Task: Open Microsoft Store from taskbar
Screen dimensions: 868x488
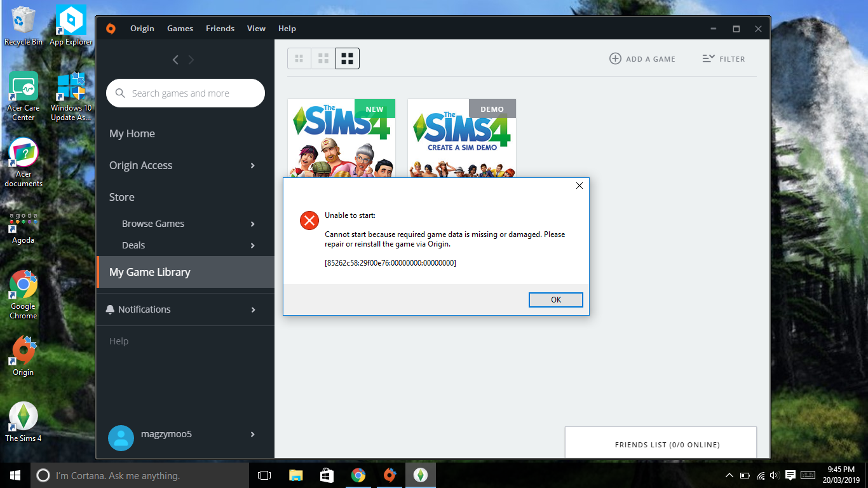Action: [x=327, y=475]
